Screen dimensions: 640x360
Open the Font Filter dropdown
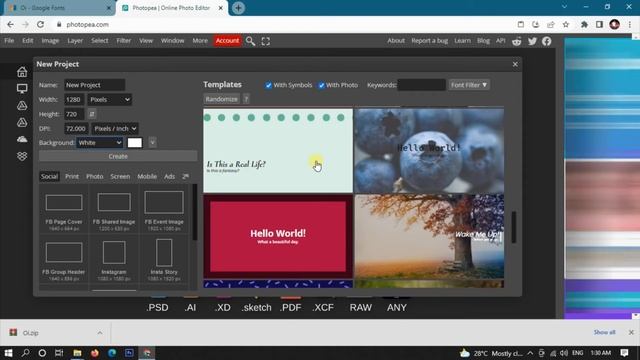pyautogui.click(x=469, y=85)
